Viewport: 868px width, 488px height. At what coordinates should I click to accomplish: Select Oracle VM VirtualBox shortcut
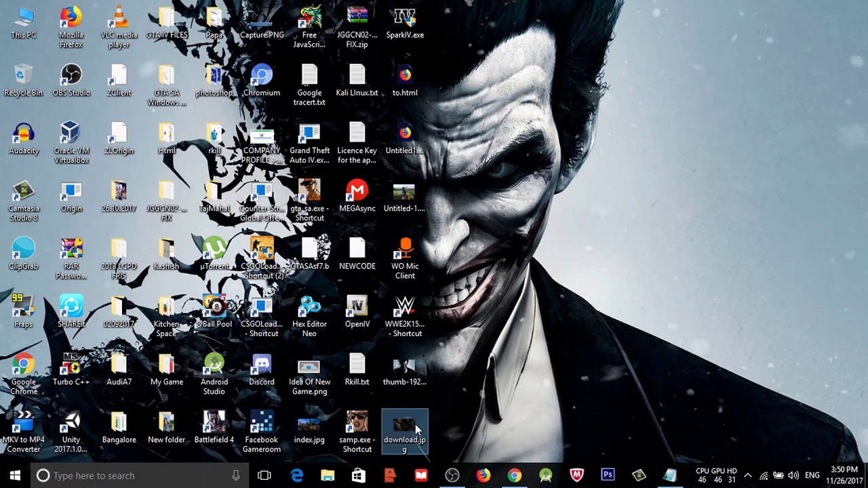point(71,143)
